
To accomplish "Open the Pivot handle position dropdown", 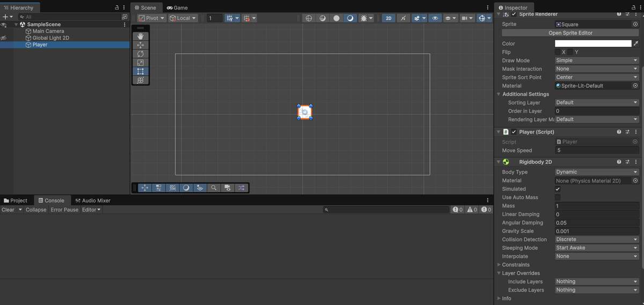I will click(151, 18).
